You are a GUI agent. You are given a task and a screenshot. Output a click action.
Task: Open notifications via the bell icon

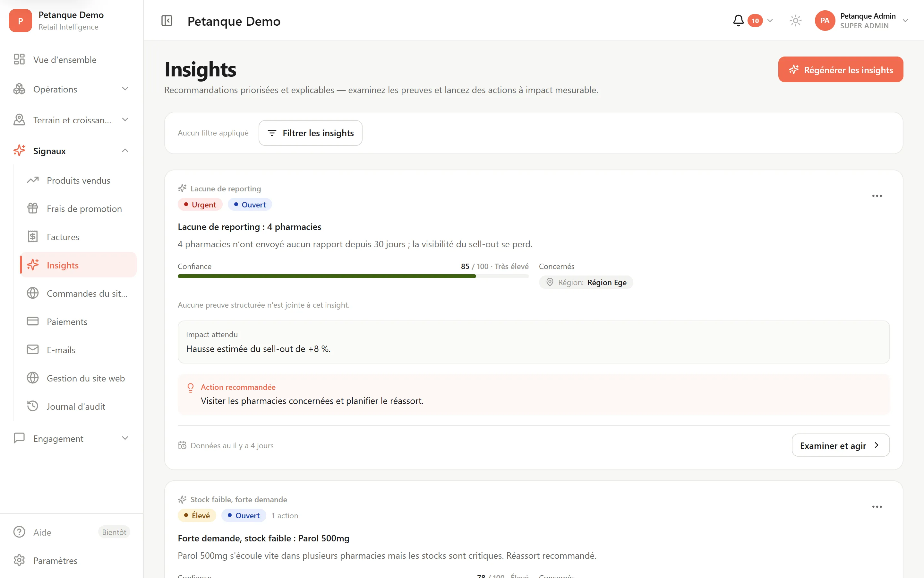pyautogui.click(x=738, y=21)
